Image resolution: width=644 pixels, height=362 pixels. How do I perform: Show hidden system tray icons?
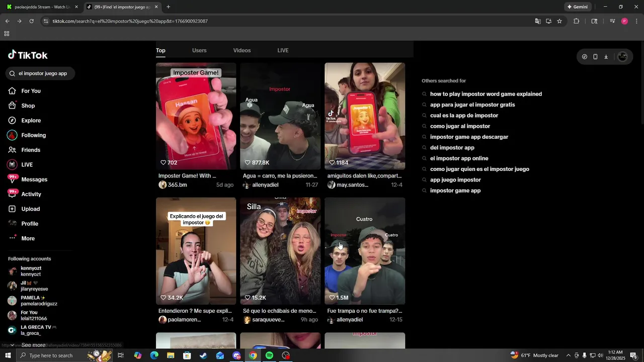(x=568, y=355)
